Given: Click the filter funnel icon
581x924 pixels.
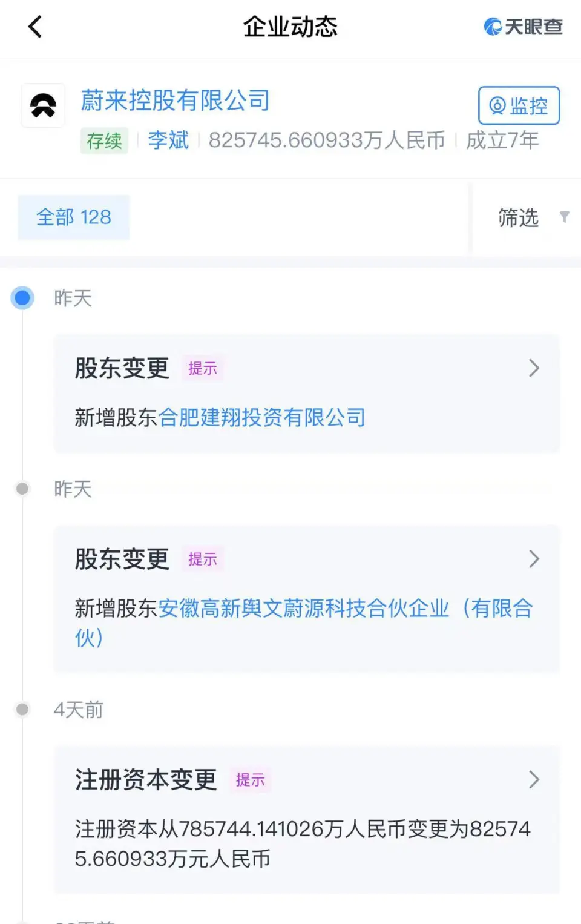Looking at the screenshot, I should (564, 217).
